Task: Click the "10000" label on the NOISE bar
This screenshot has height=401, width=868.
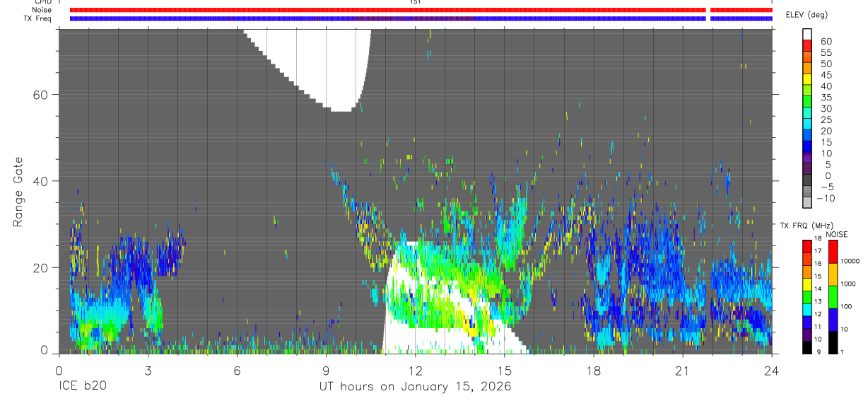Action: point(850,261)
